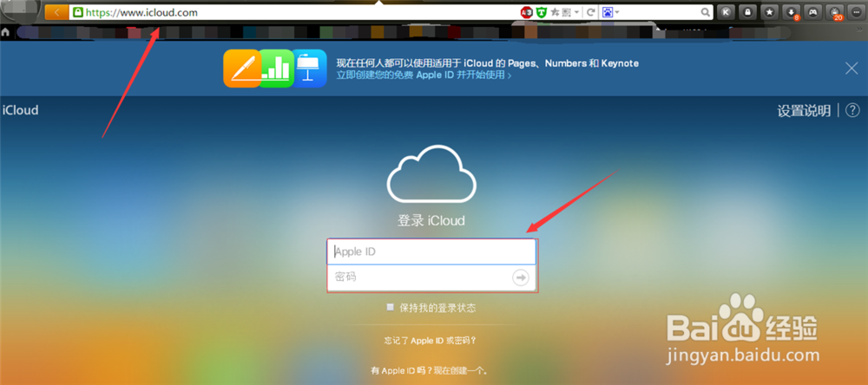Click the TV icon with badge 20

point(835,12)
